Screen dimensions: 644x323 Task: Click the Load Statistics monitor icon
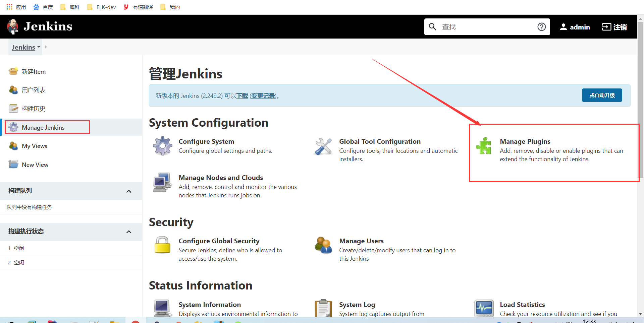click(484, 308)
